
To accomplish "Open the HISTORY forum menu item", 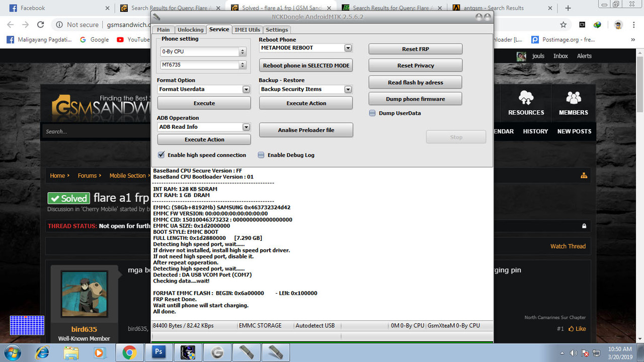I will click(x=535, y=131).
